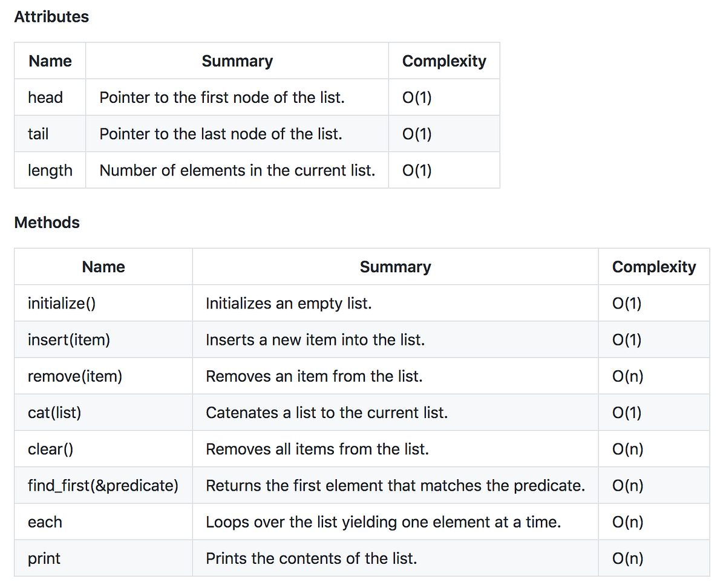Click the Summary column header in Attributes table
Screen dimensions: 726x588
[237, 60]
